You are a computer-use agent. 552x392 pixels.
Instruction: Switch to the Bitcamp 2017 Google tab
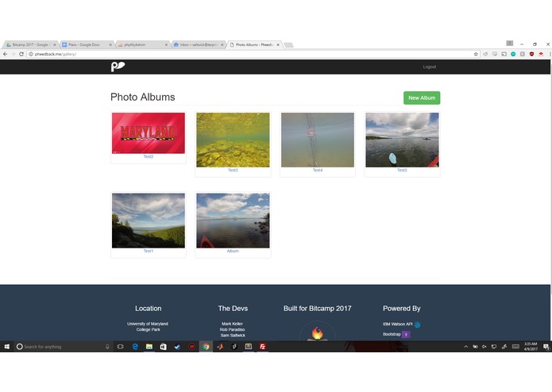(x=30, y=44)
